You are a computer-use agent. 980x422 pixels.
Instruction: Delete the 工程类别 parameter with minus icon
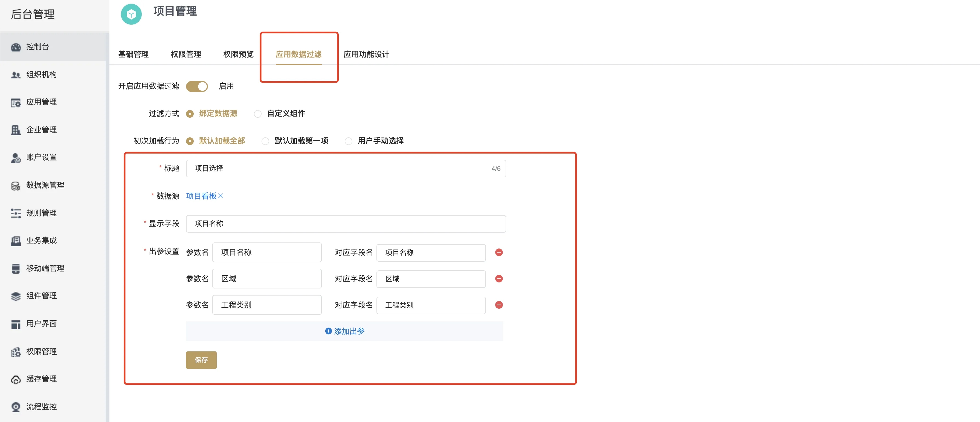point(499,305)
